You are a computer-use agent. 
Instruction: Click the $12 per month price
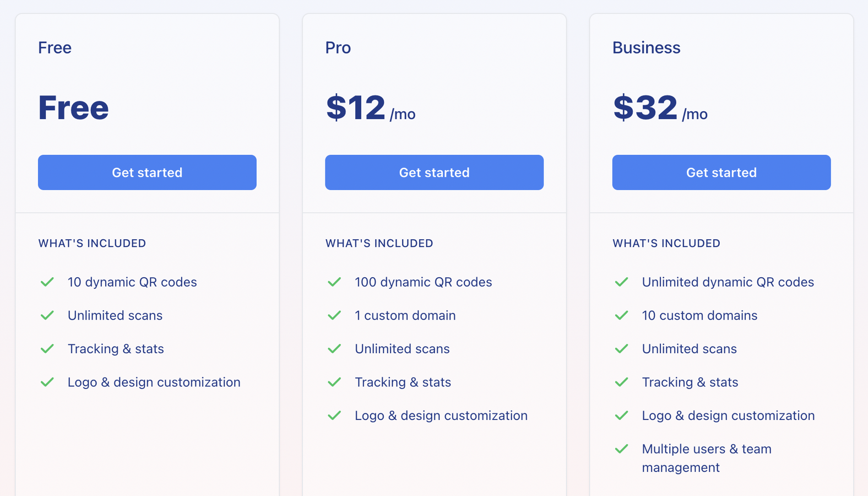pyautogui.click(x=370, y=108)
